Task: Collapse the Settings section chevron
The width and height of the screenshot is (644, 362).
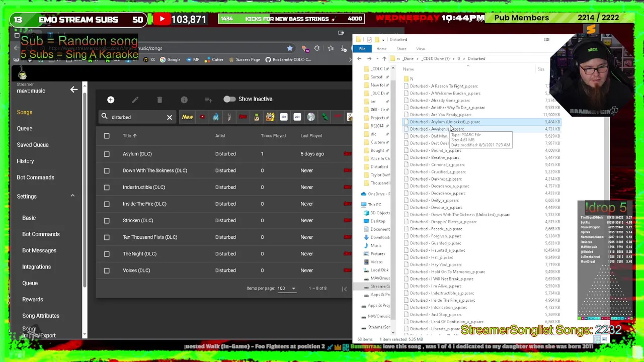Action: [x=72, y=196]
